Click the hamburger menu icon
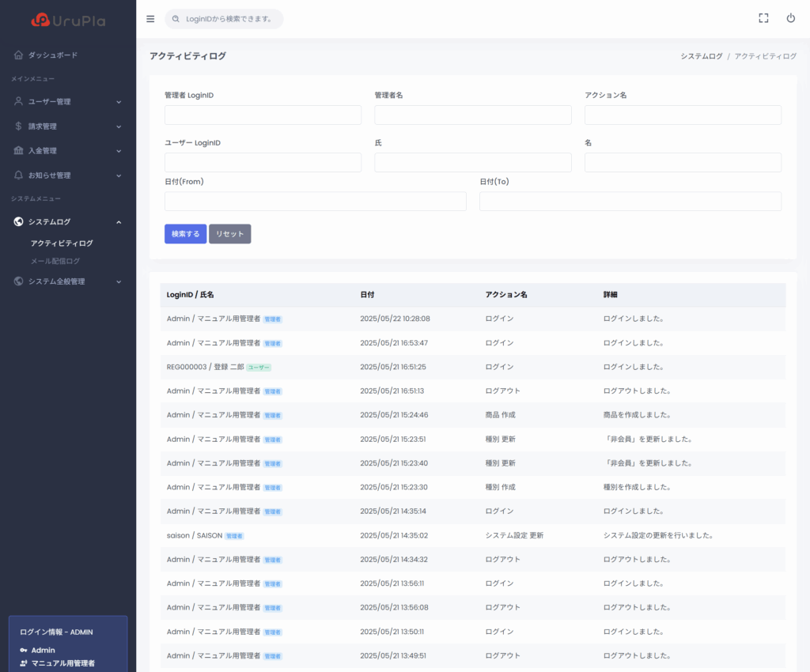This screenshot has height=672, width=810. 150,19
